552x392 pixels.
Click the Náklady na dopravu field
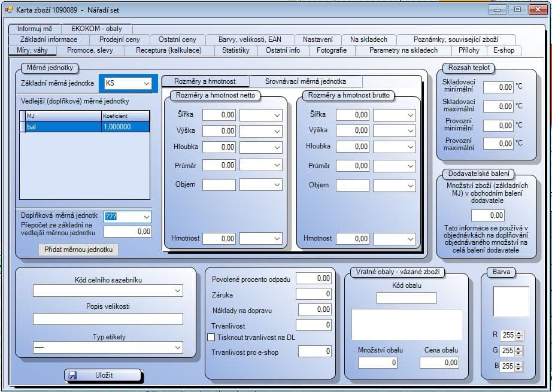point(315,309)
